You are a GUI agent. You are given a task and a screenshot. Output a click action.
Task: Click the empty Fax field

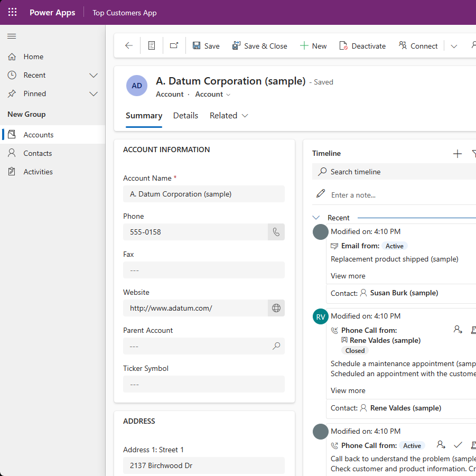pos(204,270)
